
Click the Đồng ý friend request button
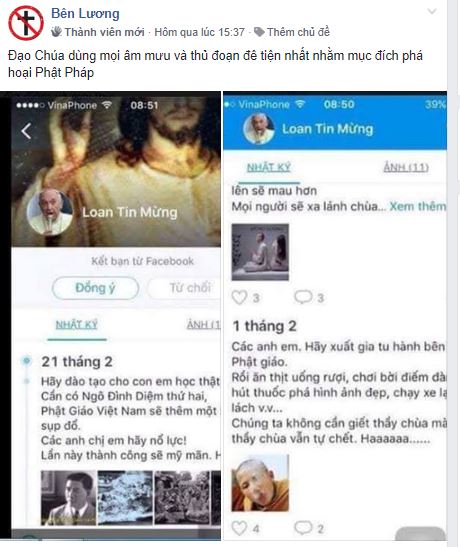pyautogui.click(x=95, y=288)
